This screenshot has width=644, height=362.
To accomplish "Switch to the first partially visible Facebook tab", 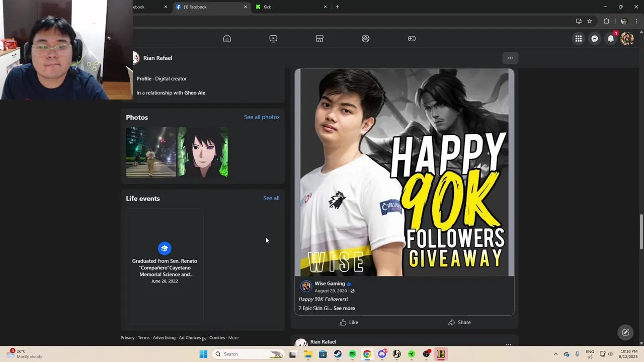I will (x=151, y=7).
